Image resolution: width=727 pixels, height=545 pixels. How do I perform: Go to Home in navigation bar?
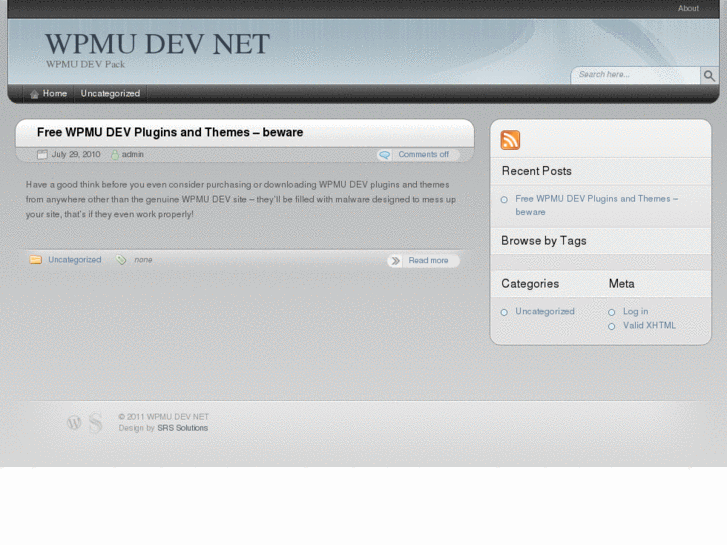tap(55, 94)
